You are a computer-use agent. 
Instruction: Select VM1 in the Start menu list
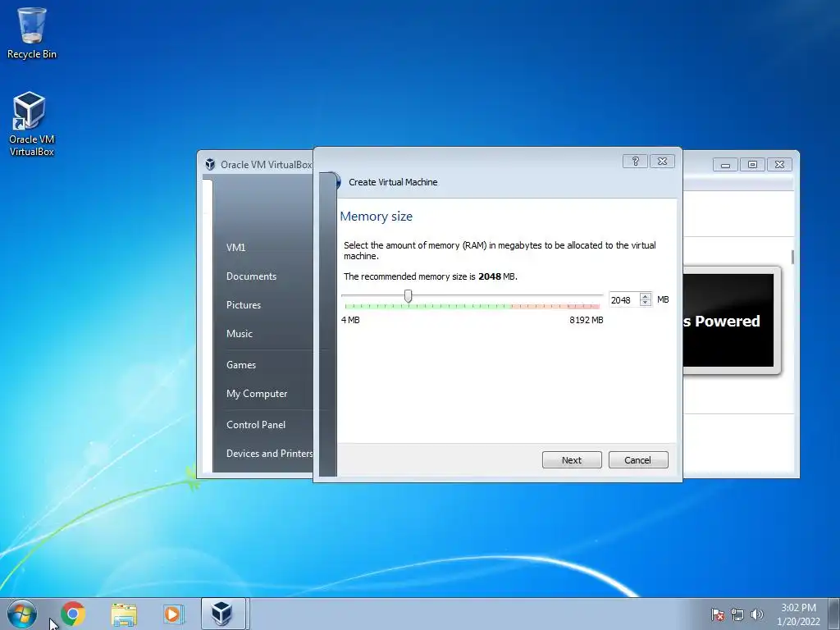(235, 248)
